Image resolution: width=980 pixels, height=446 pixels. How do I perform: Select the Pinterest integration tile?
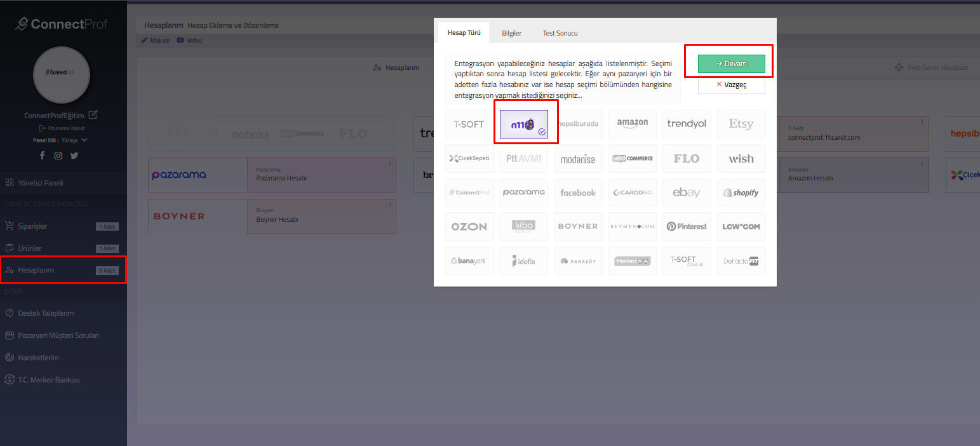[687, 226]
